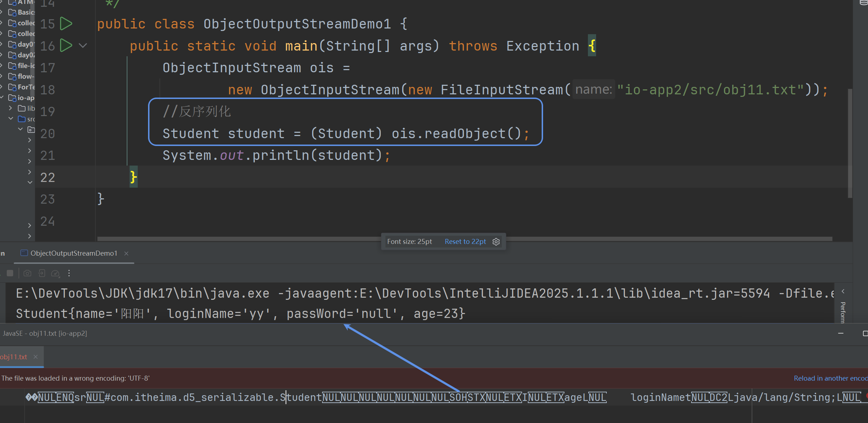Screen dimensions: 868x423
Task: Switch to the obj11.txt editor tab
Action: tap(14, 357)
